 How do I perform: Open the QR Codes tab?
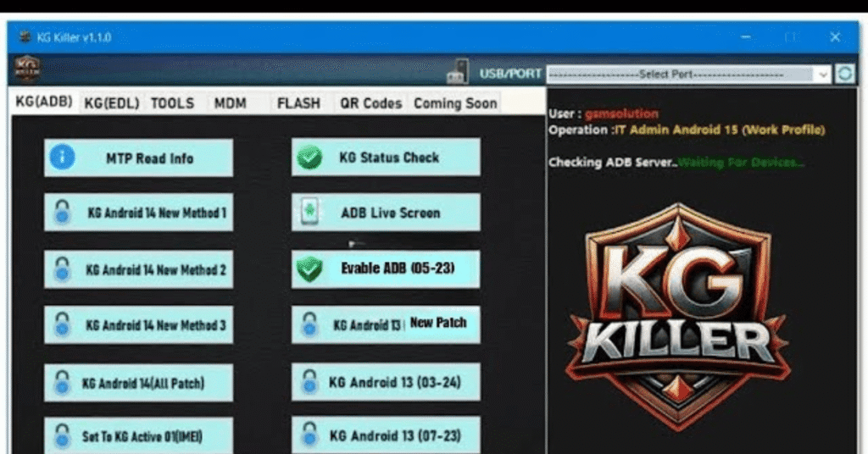[x=371, y=103]
